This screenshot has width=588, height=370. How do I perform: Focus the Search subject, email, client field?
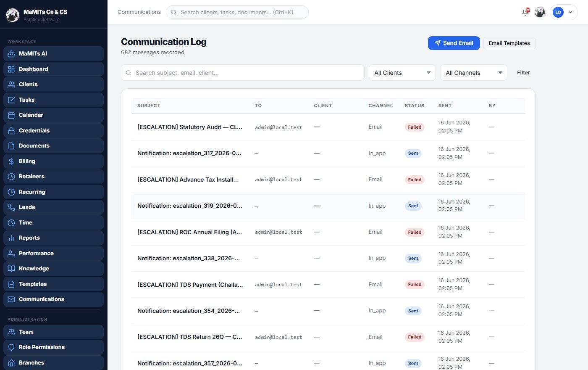click(x=243, y=73)
